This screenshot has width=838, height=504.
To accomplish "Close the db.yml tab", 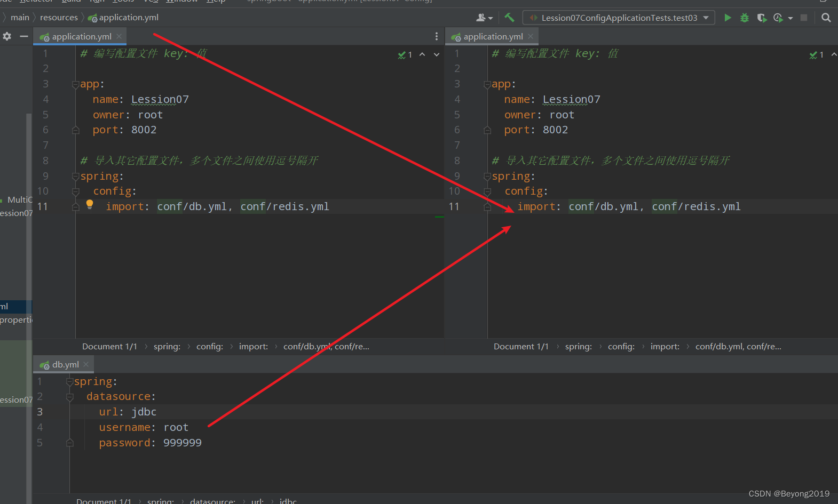I will (86, 364).
